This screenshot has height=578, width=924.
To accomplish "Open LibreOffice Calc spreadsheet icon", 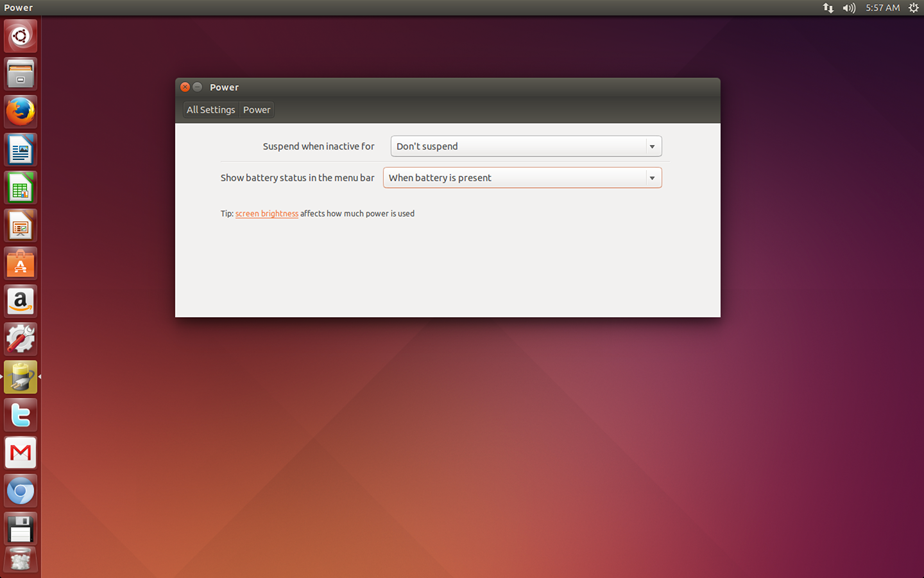I will pyautogui.click(x=21, y=188).
